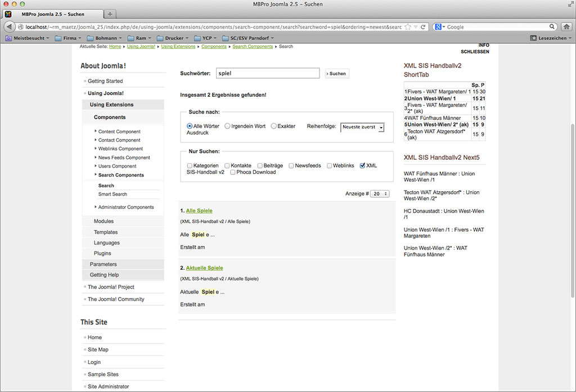This screenshot has width=576, height=392.
Task: Follow the Using Extensions breadcrumb link
Action: pos(178,47)
